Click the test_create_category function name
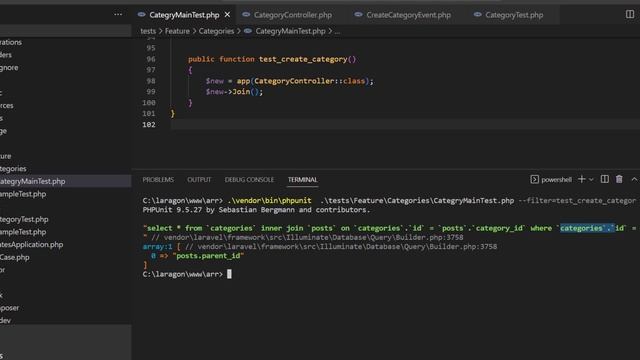Screen dimensions: 640x360 pos(303,59)
